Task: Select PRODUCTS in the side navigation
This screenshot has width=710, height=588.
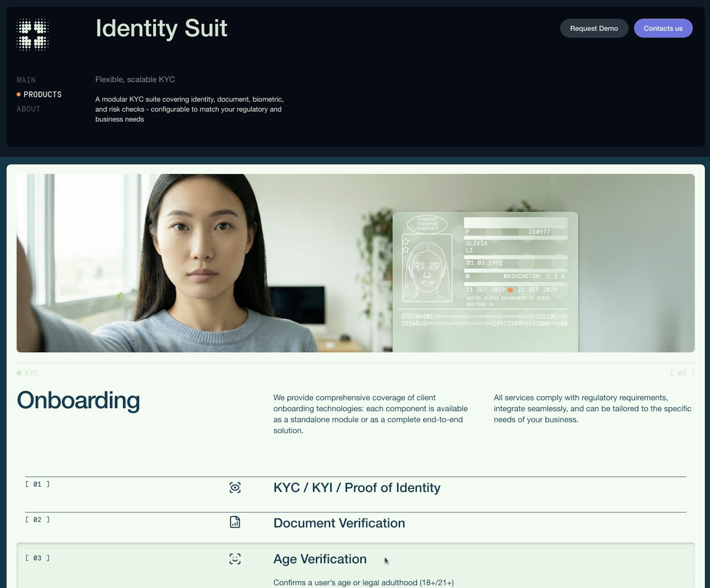Action: [42, 94]
